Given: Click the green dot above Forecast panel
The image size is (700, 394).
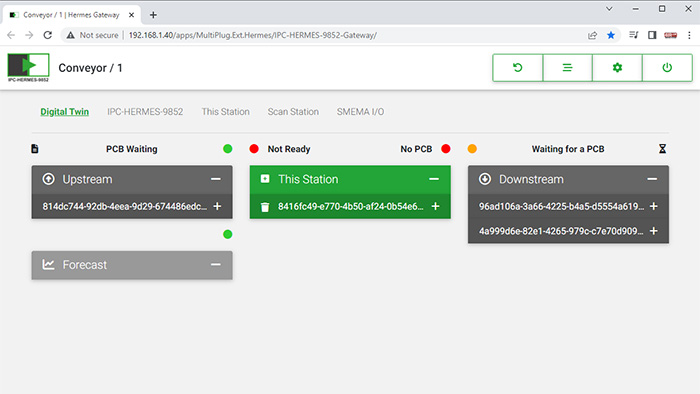Looking at the screenshot, I should click(x=228, y=234).
